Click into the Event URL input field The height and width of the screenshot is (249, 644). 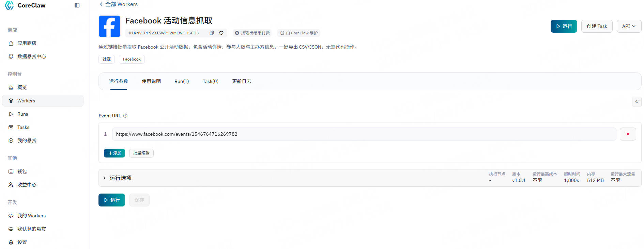click(x=364, y=134)
